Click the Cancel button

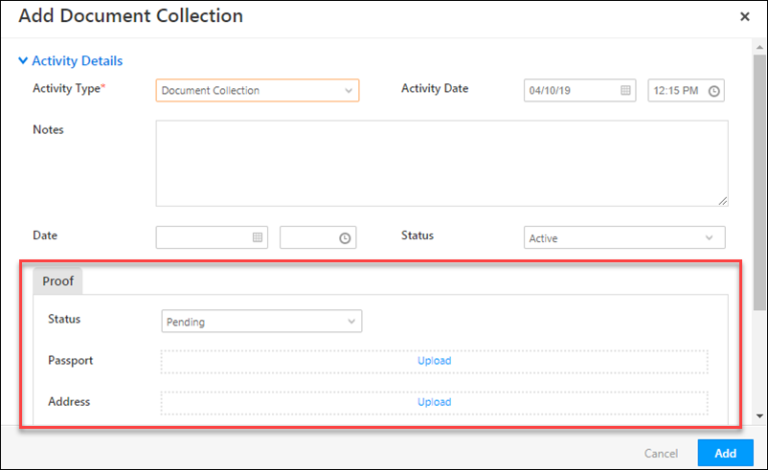[661, 453]
